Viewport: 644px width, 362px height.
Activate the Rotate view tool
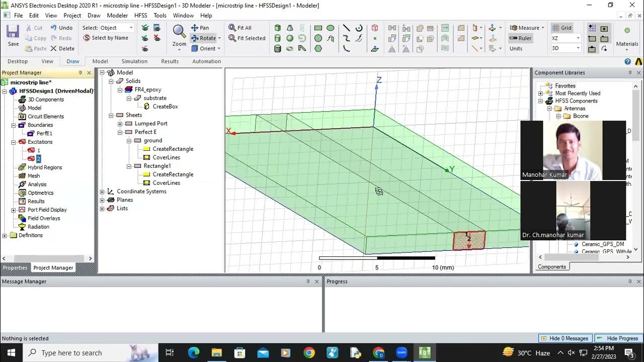[x=203, y=38]
